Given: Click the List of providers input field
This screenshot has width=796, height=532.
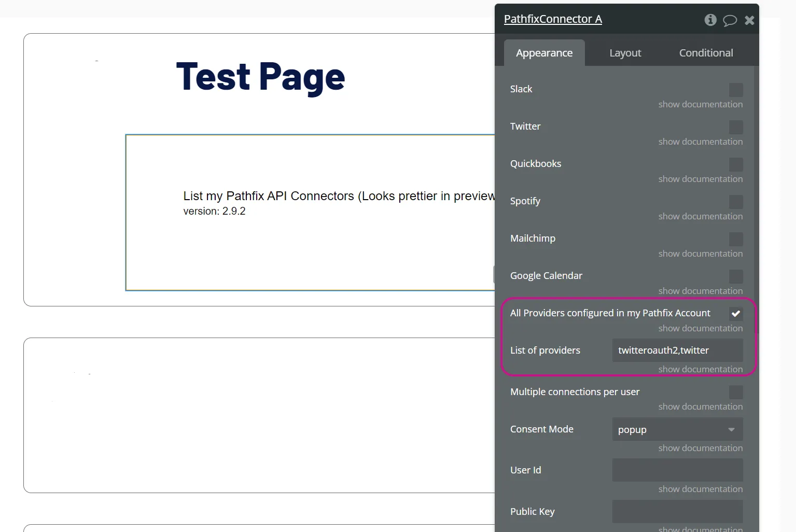Looking at the screenshot, I should (677, 351).
